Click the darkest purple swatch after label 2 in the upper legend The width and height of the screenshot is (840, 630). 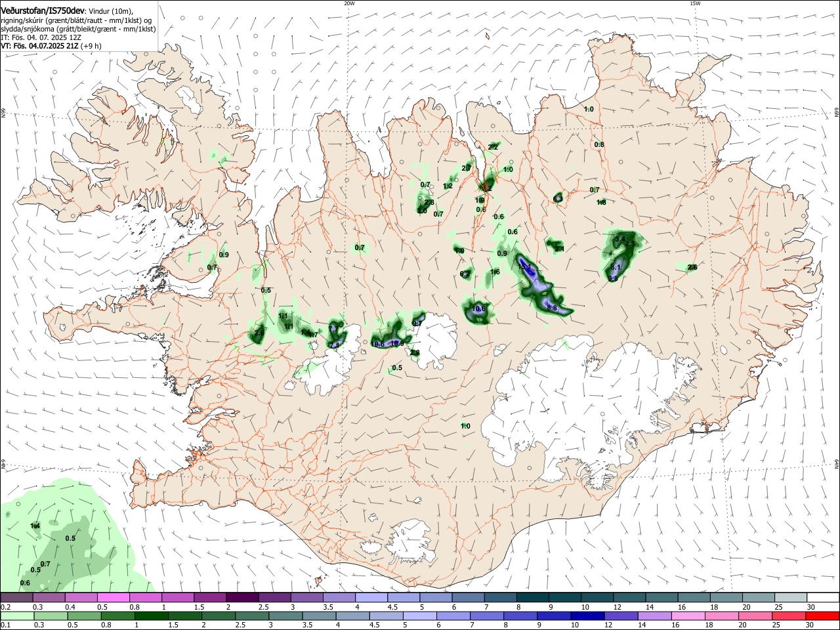click(x=241, y=597)
